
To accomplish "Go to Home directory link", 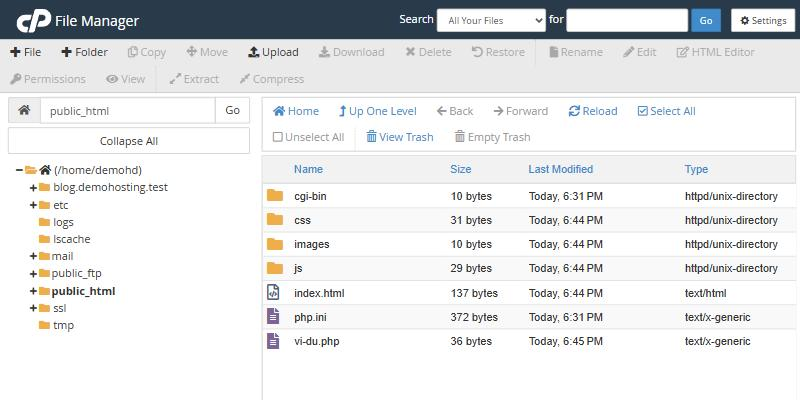I will (x=296, y=111).
